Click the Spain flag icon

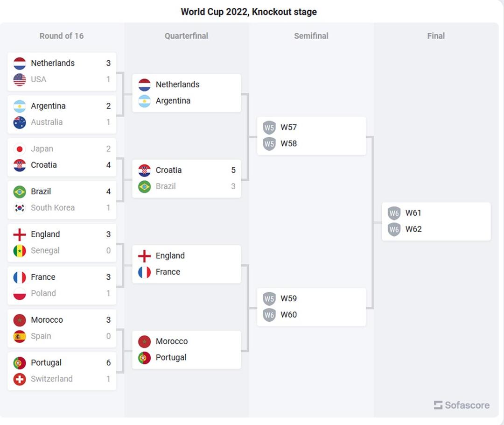coord(20,336)
